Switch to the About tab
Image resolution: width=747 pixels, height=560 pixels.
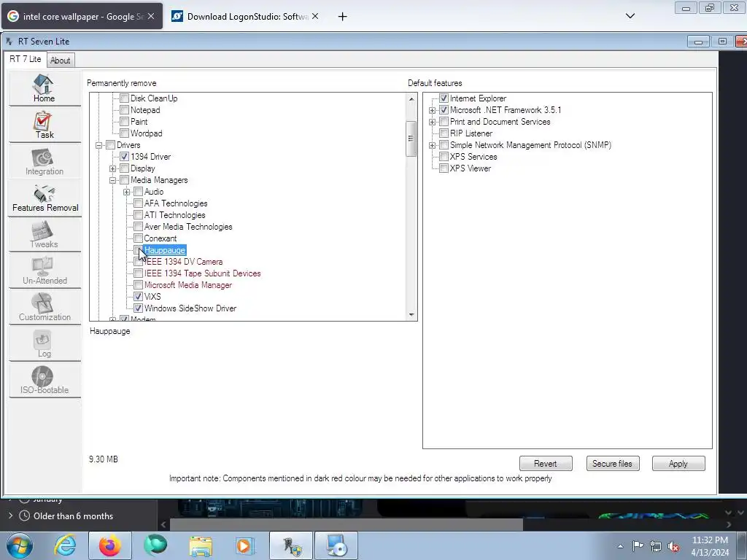click(x=60, y=61)
